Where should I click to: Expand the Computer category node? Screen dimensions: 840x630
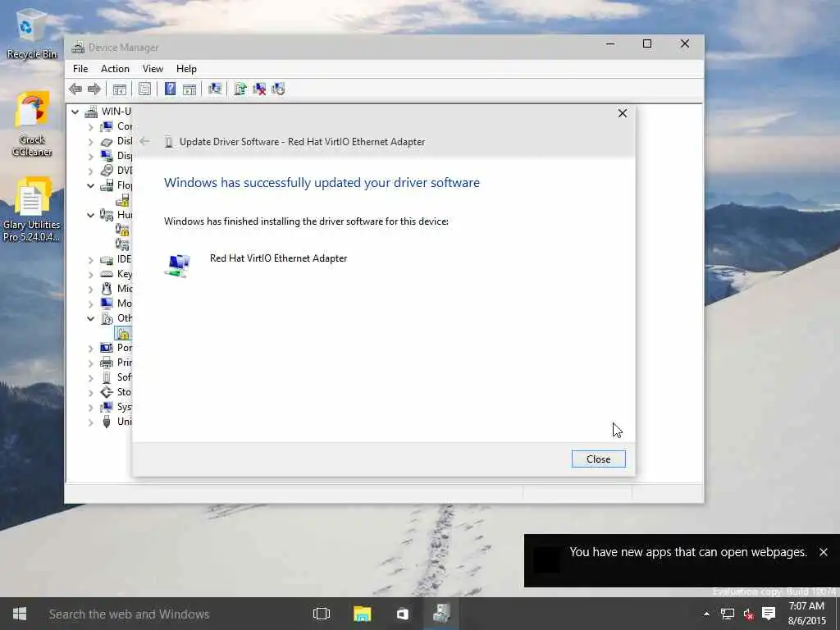[90, 127]
